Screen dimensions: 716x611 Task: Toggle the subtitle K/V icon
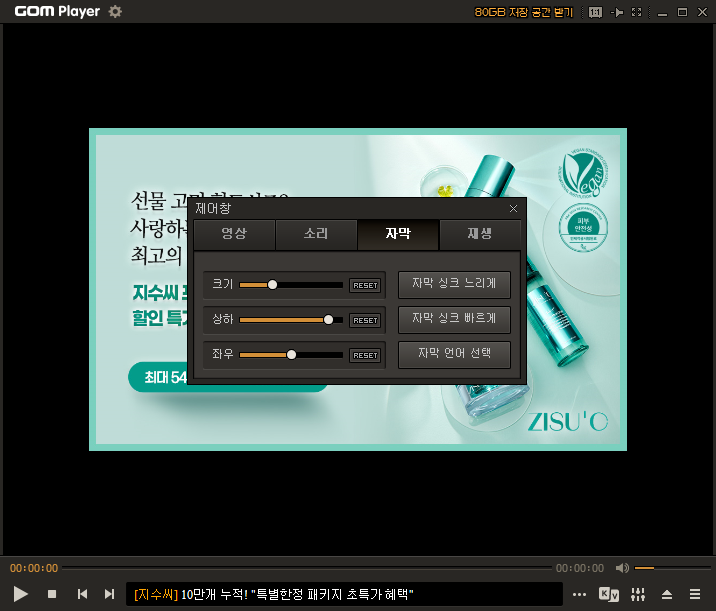[609, 594]
